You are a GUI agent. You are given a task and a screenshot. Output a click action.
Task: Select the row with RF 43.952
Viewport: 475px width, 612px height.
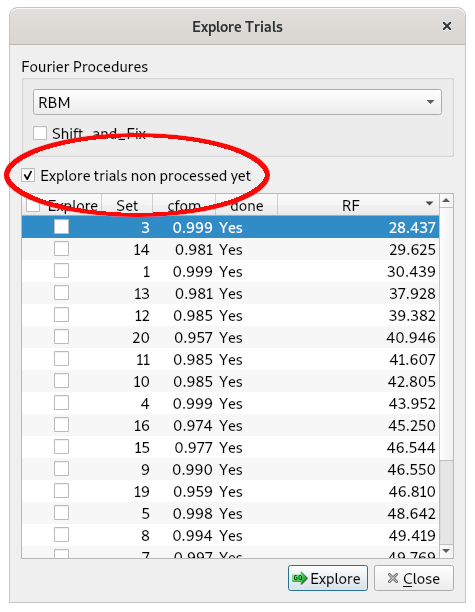[x=230, y=403]
